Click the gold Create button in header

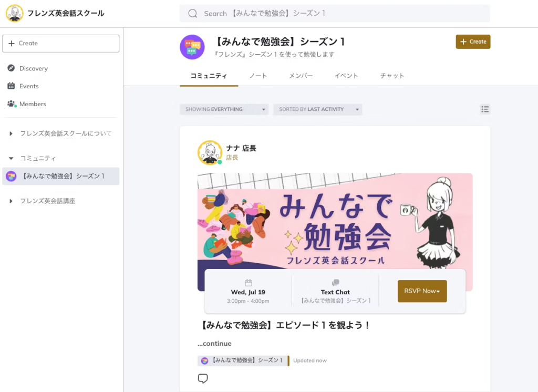click(x=473, y=42)
